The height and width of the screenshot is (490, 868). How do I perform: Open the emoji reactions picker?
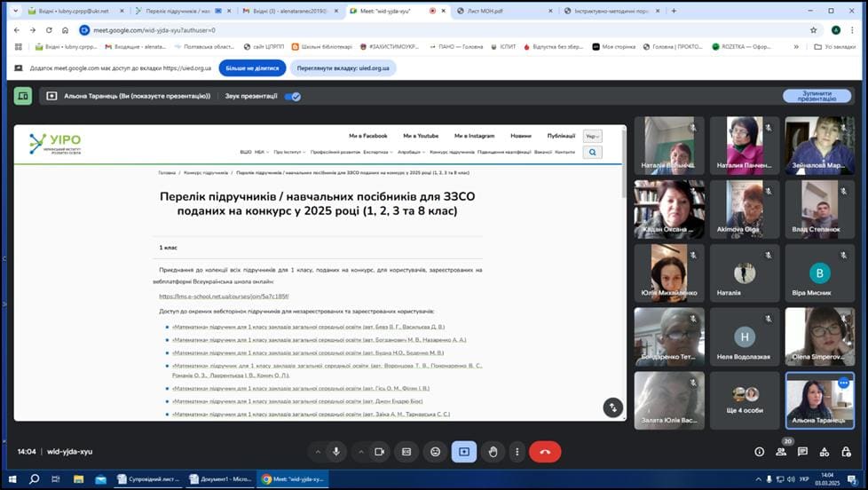(436, 452)
